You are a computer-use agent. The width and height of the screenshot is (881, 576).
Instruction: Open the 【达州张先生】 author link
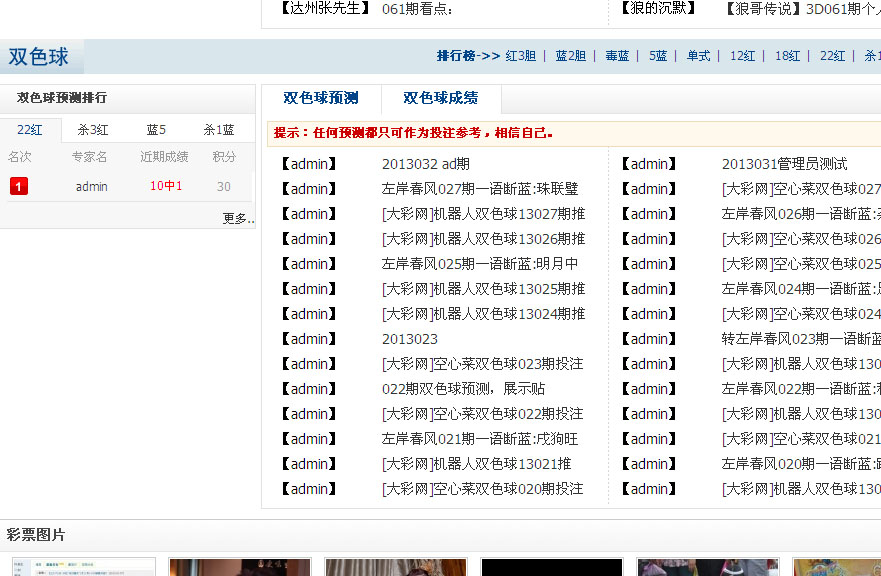pyautogui.click(x=325, y=8)
